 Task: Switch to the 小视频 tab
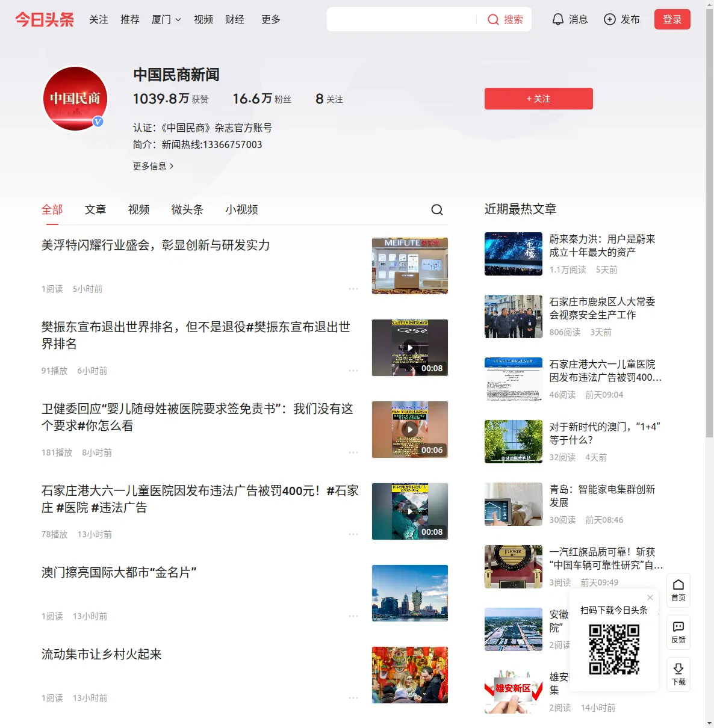242,209
